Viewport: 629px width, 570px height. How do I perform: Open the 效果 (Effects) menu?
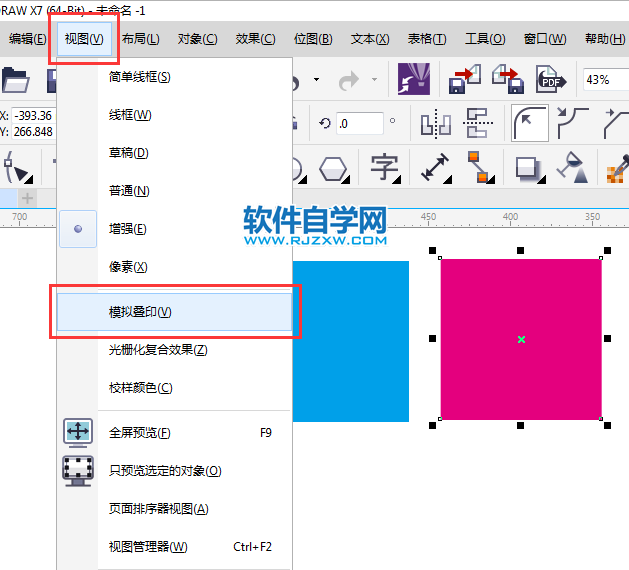click(255, 39)
